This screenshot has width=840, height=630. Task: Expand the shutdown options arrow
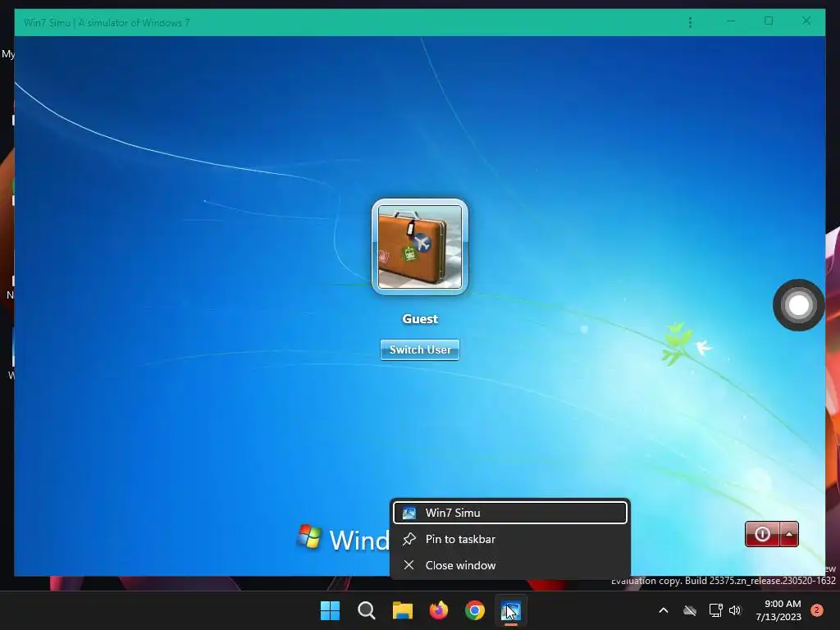click(x=789, y=534)
